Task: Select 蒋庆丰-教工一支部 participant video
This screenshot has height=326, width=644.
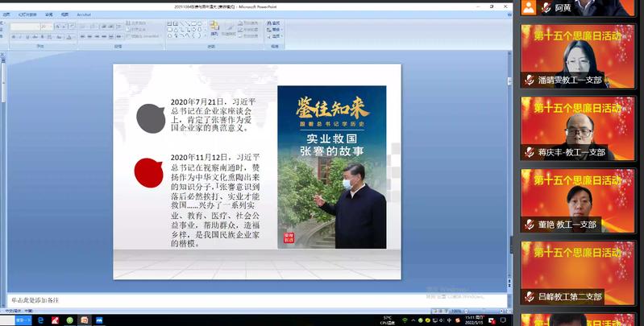Action: point(578,128)
